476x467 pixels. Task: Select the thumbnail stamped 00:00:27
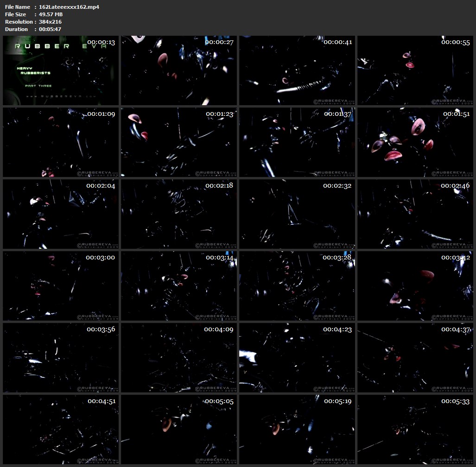[179, 70]
